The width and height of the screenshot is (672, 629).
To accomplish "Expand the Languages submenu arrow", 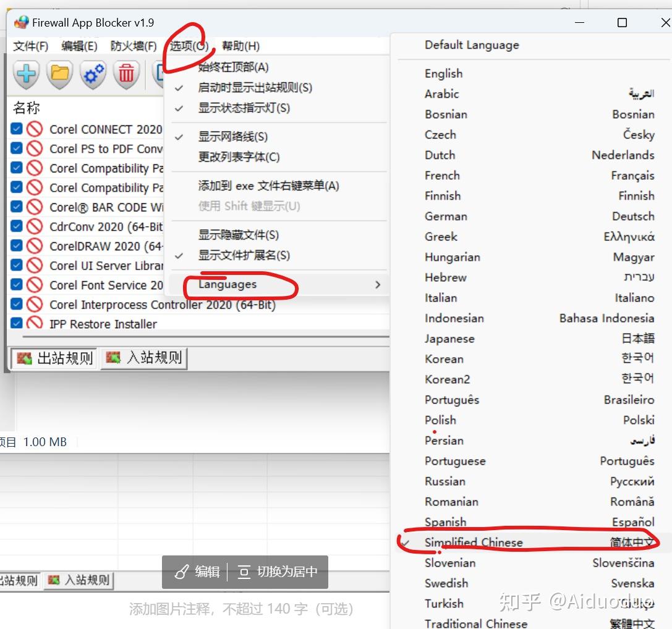I will pyautogui.click(x=377, y=285).
